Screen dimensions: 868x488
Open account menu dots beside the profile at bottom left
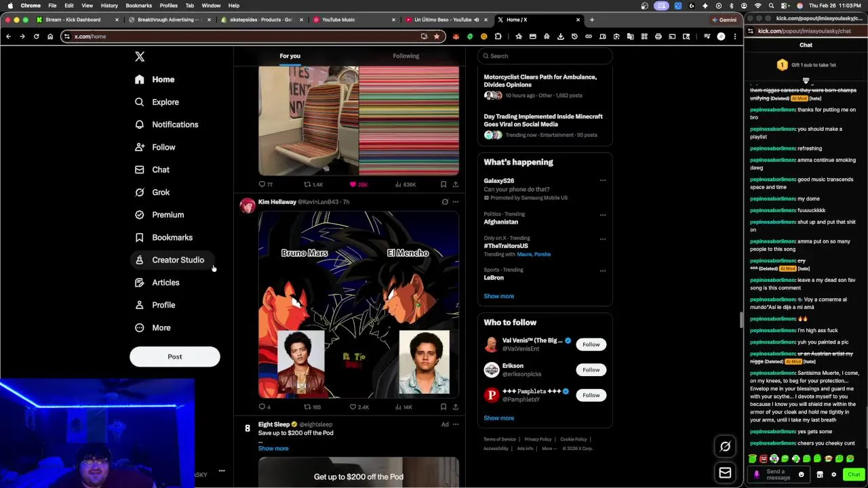point(222,470)
